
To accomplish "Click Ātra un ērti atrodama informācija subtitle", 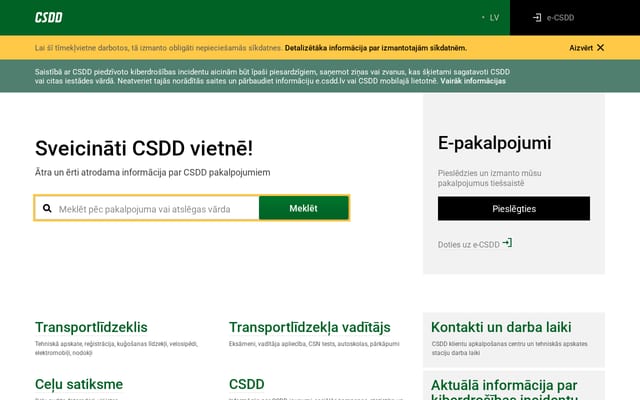I will (x=152, y=172).
